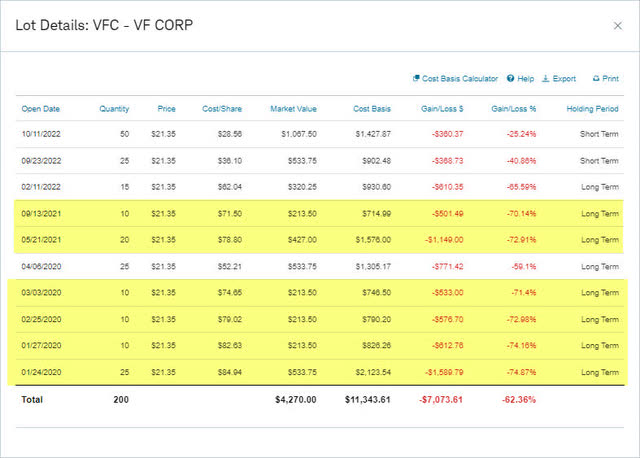
Task: Click the Cost Basis Calculator icon
Action: point(416,78)
